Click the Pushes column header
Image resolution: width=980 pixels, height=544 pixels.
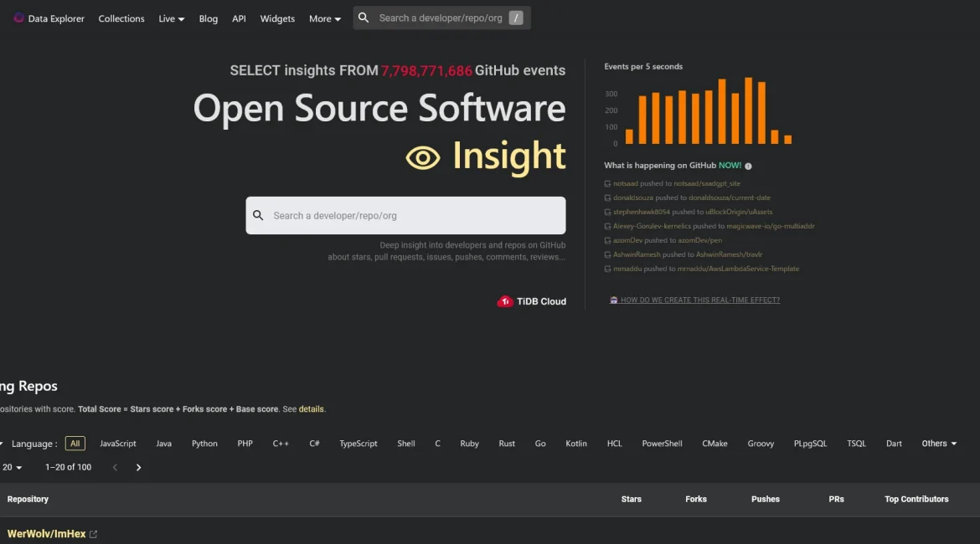765,499
